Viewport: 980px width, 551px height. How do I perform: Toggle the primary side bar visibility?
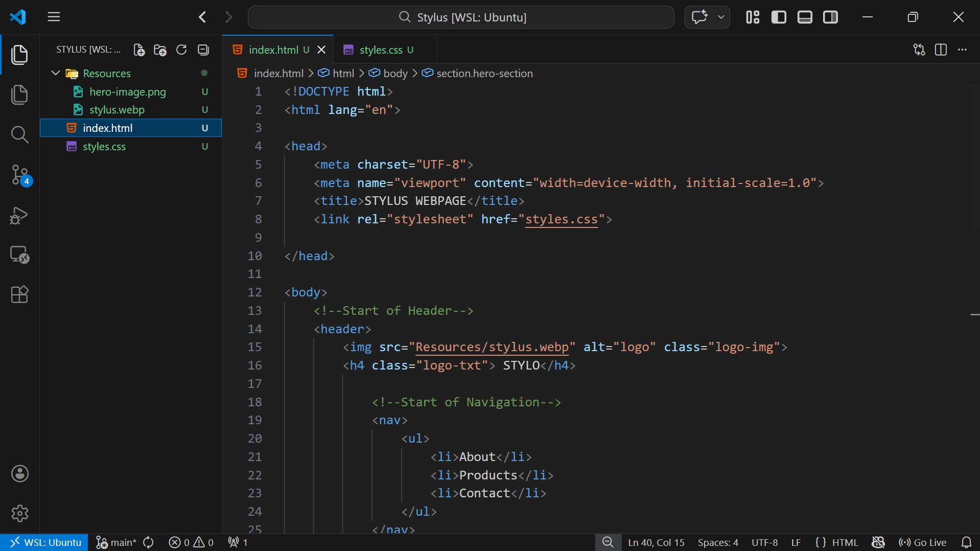(779, 17)
